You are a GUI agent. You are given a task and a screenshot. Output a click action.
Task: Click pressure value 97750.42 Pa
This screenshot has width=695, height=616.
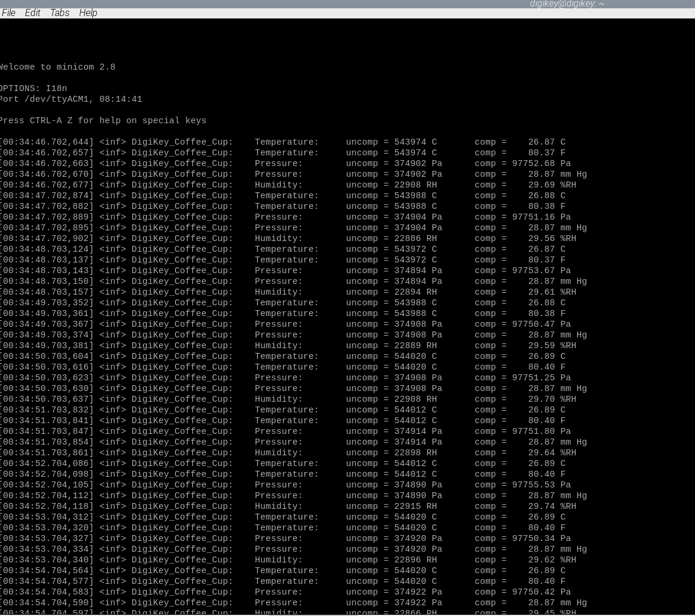541,592
